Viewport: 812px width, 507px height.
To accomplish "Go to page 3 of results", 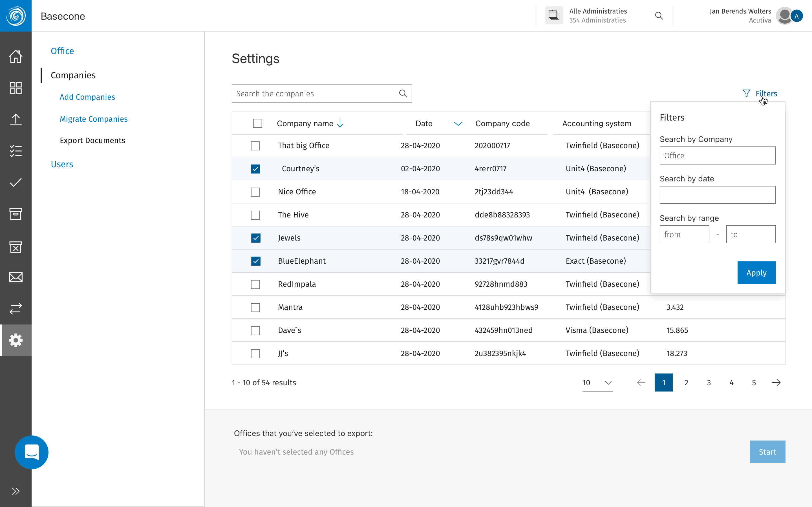I will point(709,383).
